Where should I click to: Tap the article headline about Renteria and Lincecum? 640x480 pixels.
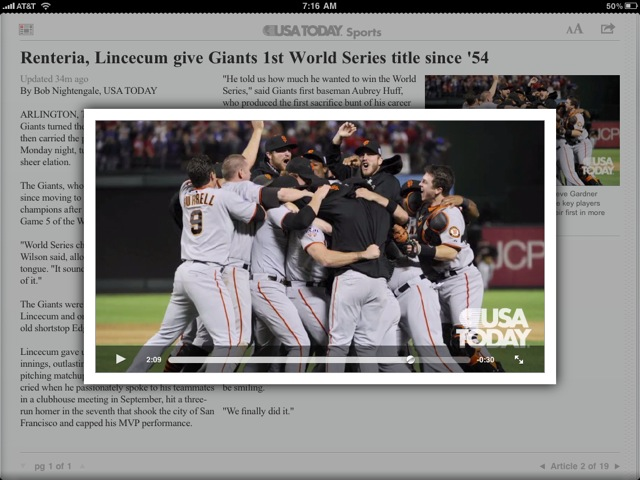click(254, 58)
